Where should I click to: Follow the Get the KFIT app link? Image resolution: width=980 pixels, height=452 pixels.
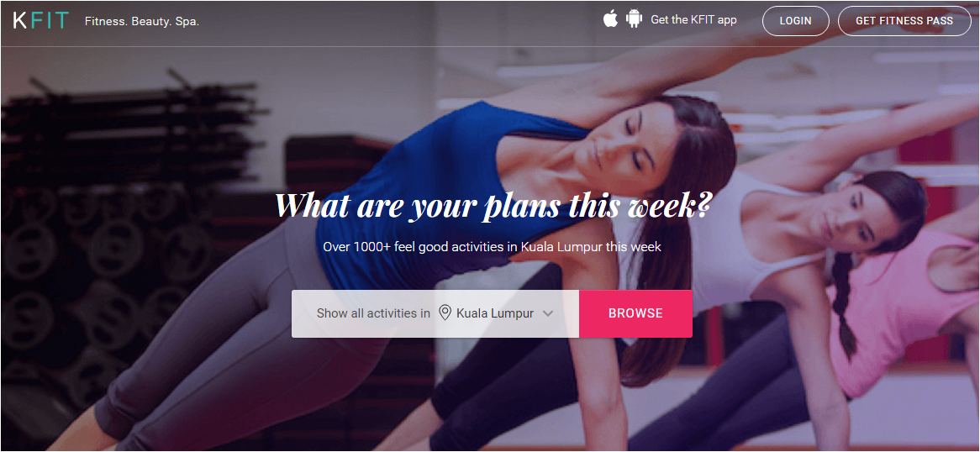tap(693, 19)
